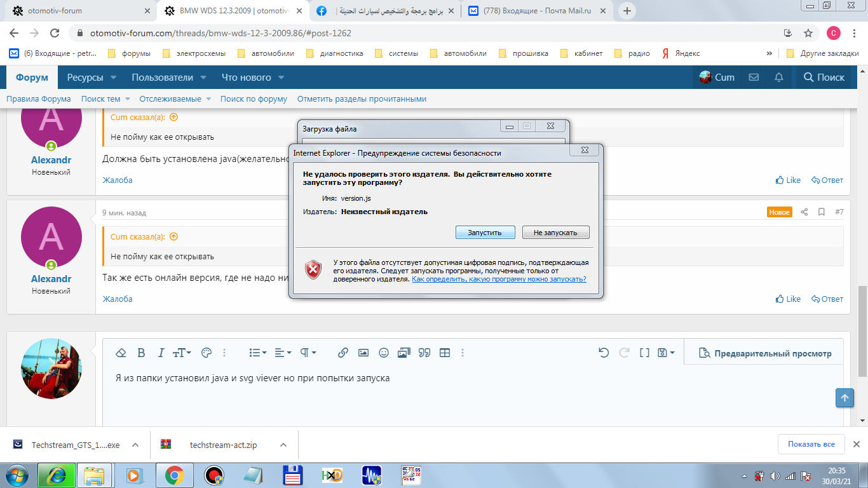Image resolution: width=868 pixels, height=488 pixels.
Task: Switch to the Mail.ru inbox browser tab
Action: (x=534, y=11)
